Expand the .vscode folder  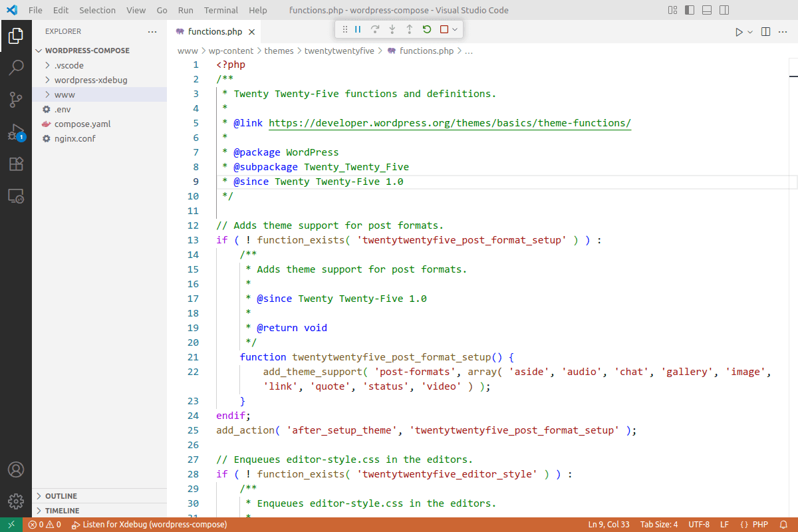coord(100,65)
